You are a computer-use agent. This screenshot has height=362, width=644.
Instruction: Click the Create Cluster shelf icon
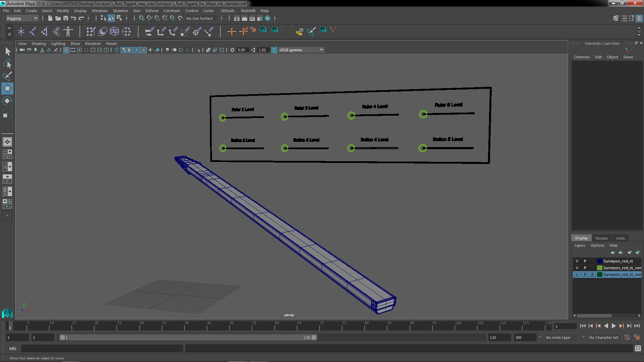point(126,32)
